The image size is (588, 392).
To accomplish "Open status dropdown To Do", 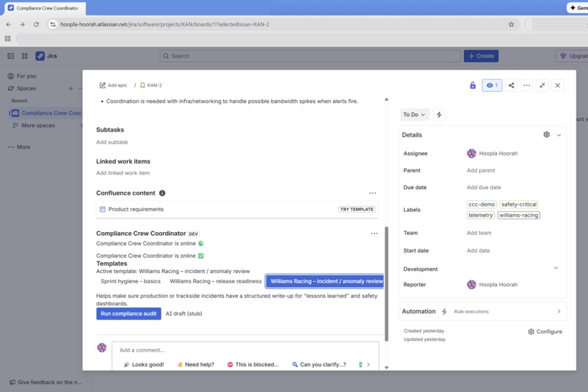I will [x=414, y=115].
